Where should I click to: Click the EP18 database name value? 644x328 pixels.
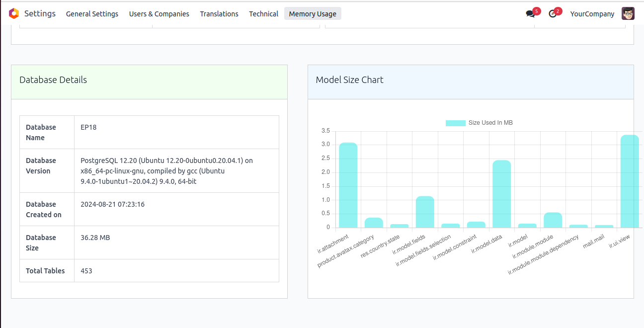(88, 127)
